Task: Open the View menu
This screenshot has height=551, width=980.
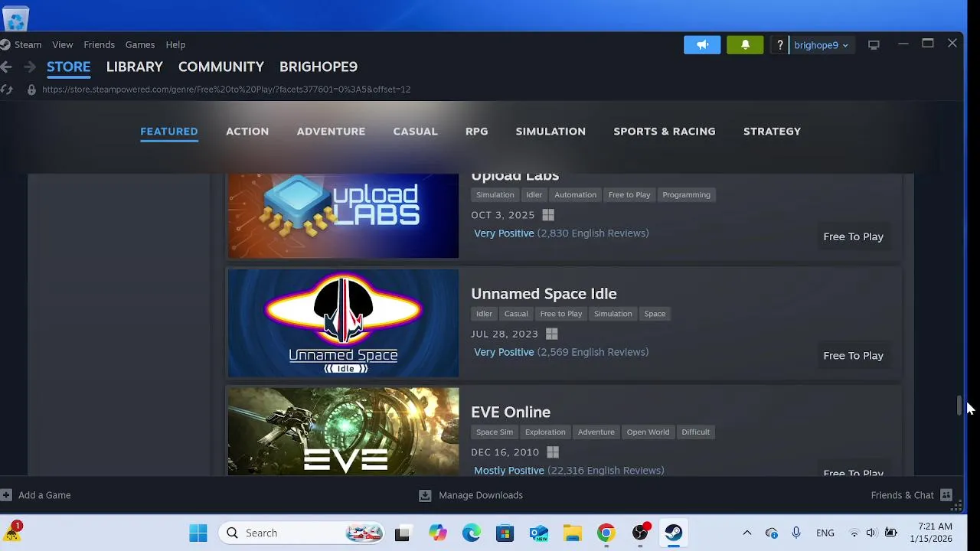Action: [63, 44]
